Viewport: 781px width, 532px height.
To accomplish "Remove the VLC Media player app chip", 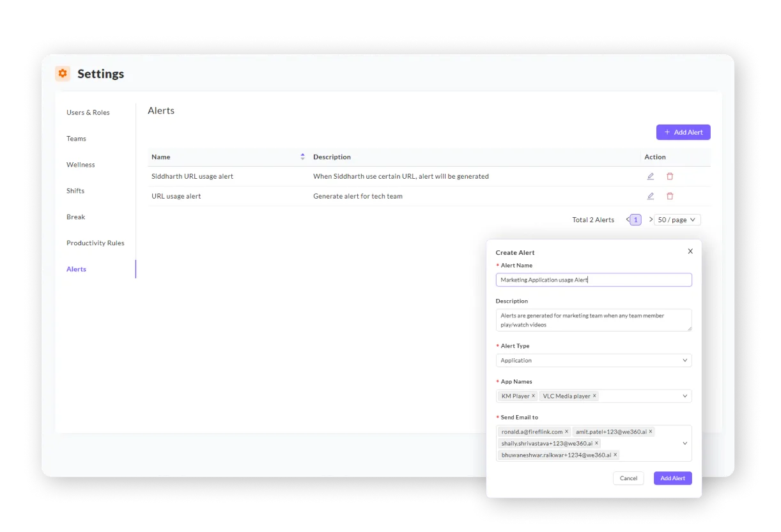I will tap(594, 395).
